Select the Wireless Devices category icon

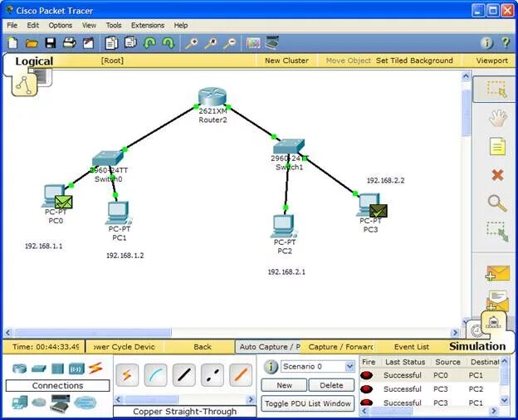click(76, 369)
